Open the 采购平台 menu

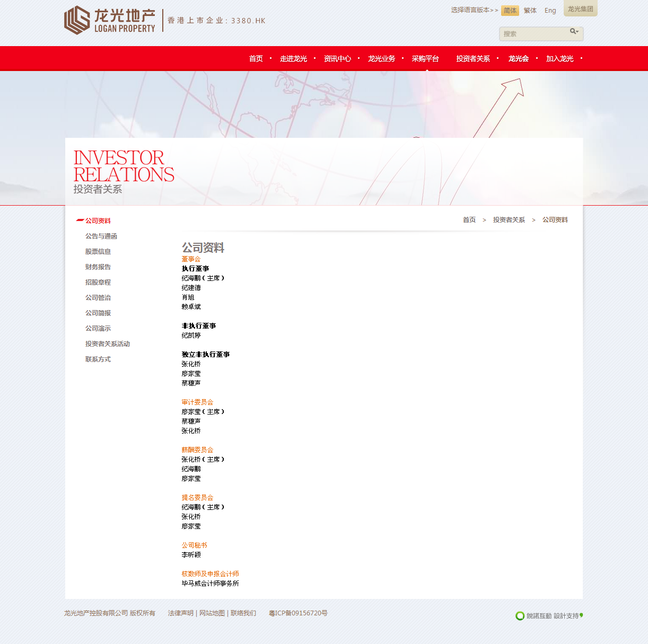[x=426, y=59]
